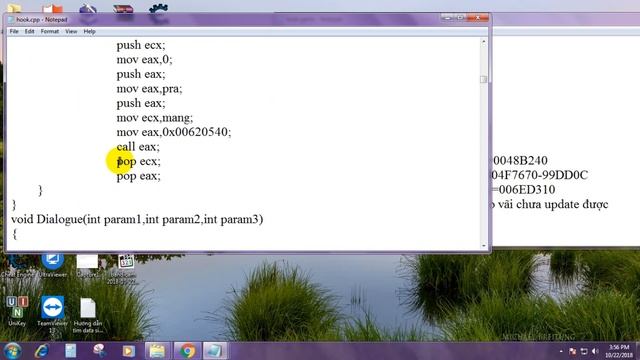This screenshot has width=640, height=360.
Task: Open the Hướng dẫn tìm data file icon
Action: [88, 315]
